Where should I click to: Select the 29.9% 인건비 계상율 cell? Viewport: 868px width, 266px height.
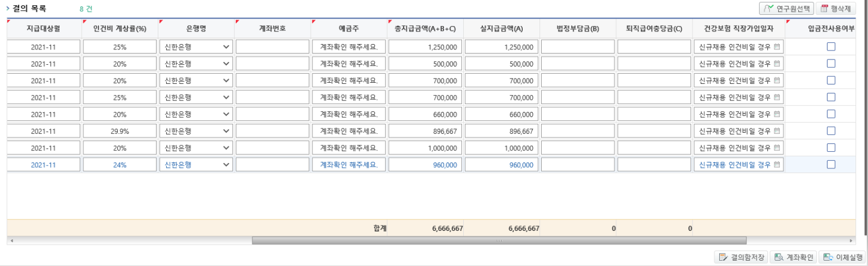pyautogui.click(x=120, y=131)
